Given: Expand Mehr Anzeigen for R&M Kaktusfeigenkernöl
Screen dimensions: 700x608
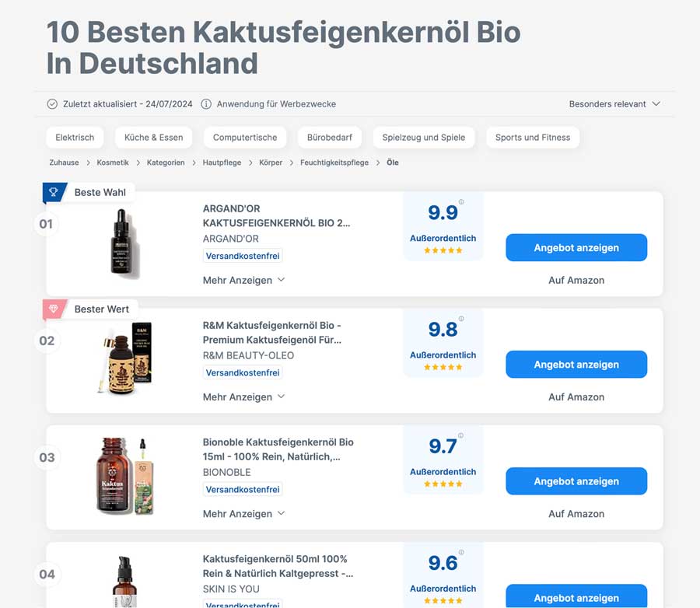Looking at the screenshot, I should click(x=243, y=397).
